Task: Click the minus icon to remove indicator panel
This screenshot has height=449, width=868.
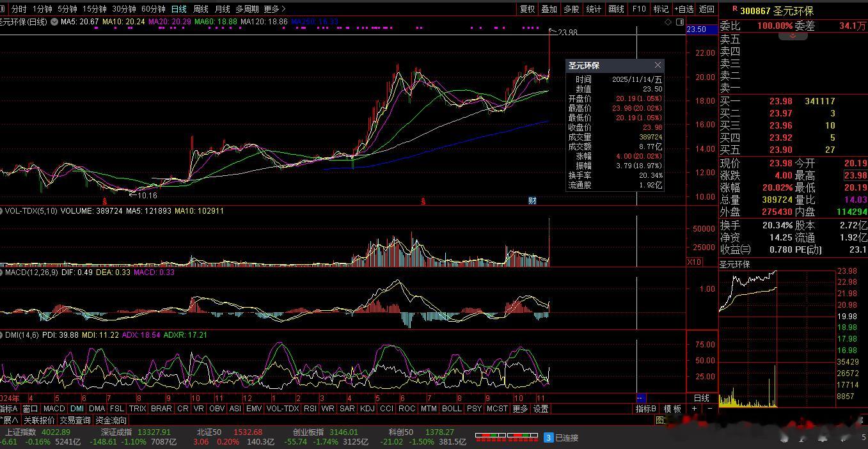Action: click(x=709, y=409)
